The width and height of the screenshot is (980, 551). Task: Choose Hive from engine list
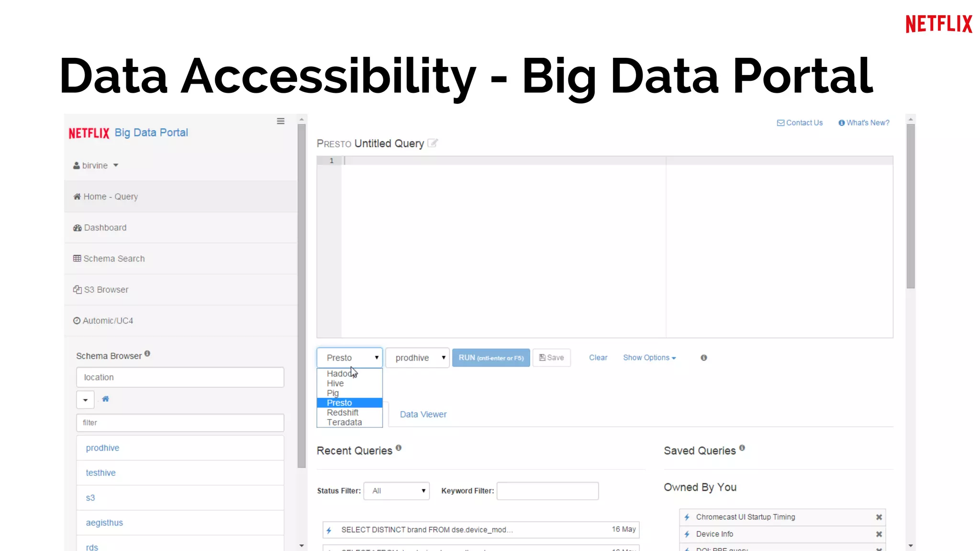350,384
